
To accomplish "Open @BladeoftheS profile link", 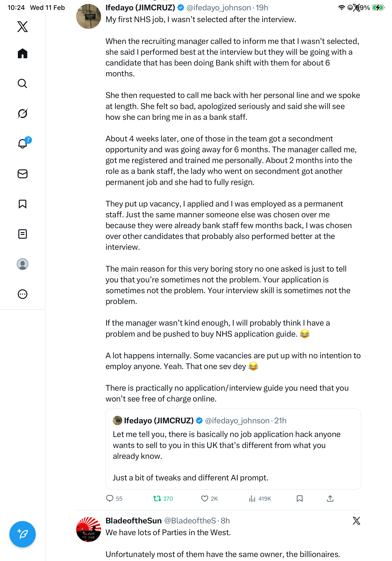I will click(190, 521).
